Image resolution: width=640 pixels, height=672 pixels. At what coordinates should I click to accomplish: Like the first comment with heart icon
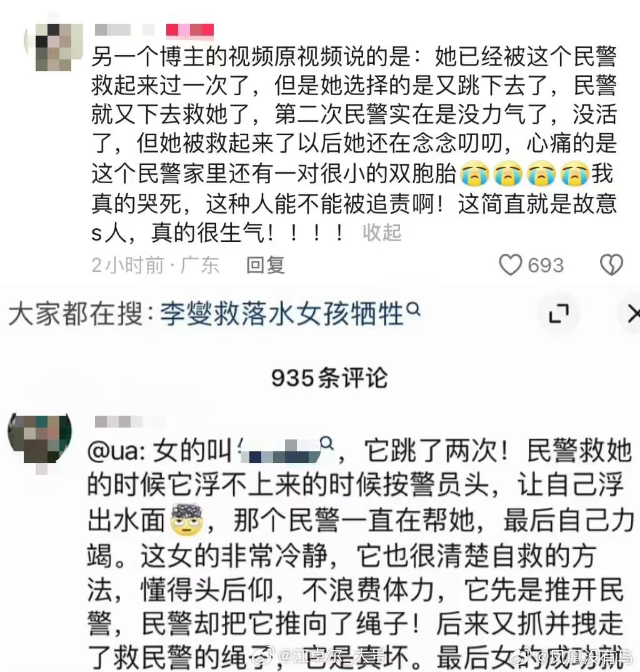[x=510, y=264]
